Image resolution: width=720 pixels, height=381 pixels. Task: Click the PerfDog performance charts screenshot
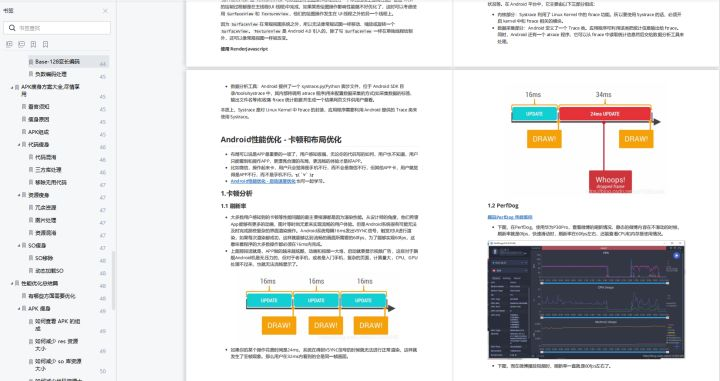586,300
